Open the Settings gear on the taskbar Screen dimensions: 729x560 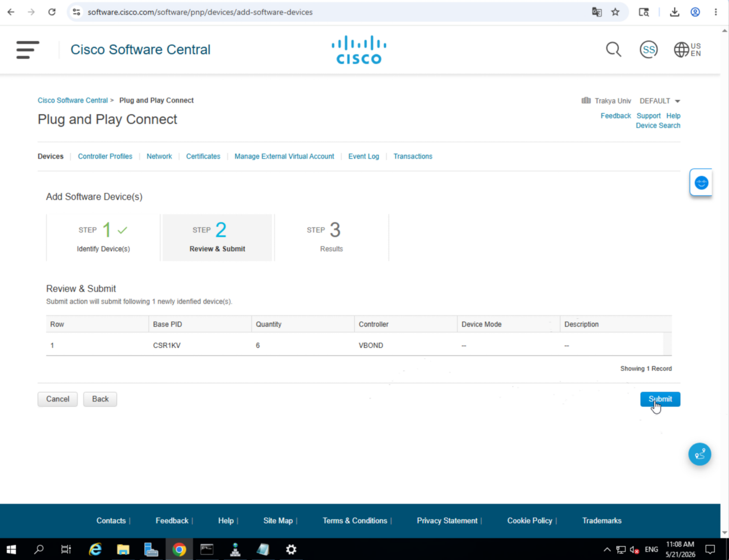(x=291, y=549)
